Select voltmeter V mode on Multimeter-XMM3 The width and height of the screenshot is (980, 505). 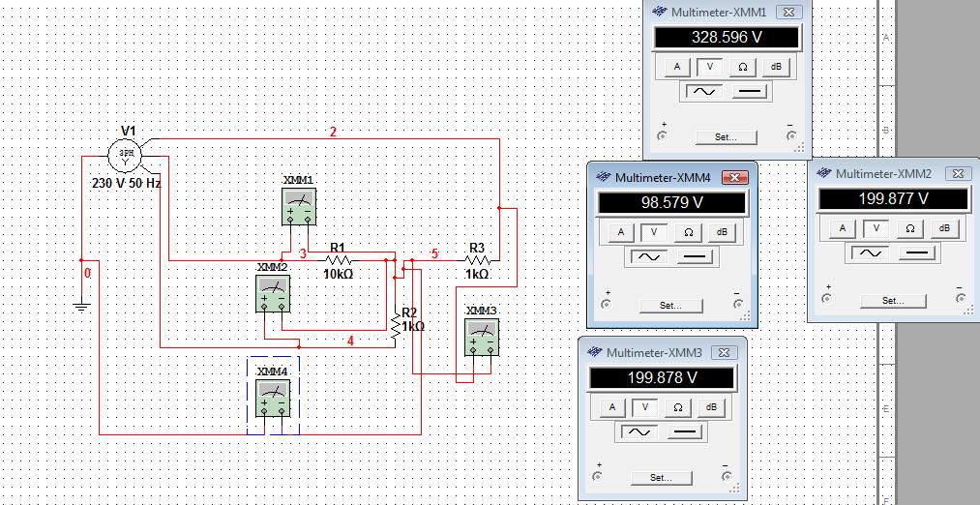coord(644,407)
